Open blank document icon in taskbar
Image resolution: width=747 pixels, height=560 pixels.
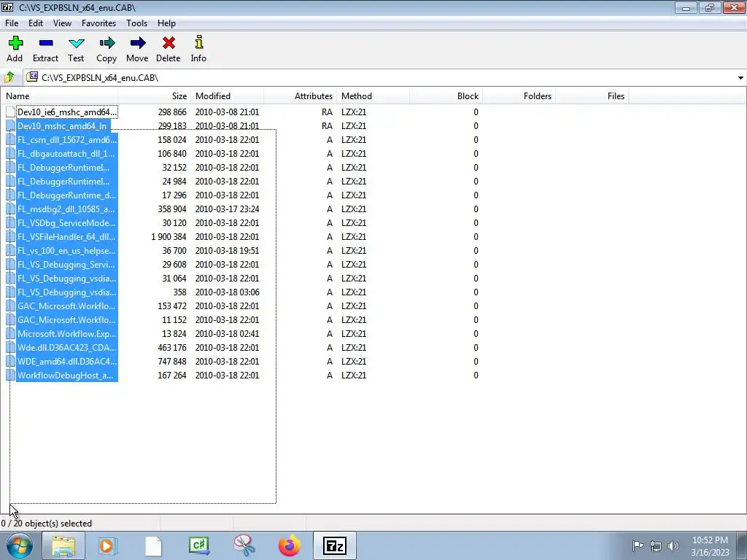click(153, 545)
